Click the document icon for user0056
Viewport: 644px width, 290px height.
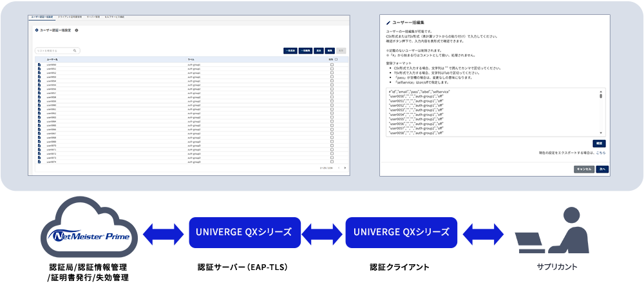coord(39,89)
